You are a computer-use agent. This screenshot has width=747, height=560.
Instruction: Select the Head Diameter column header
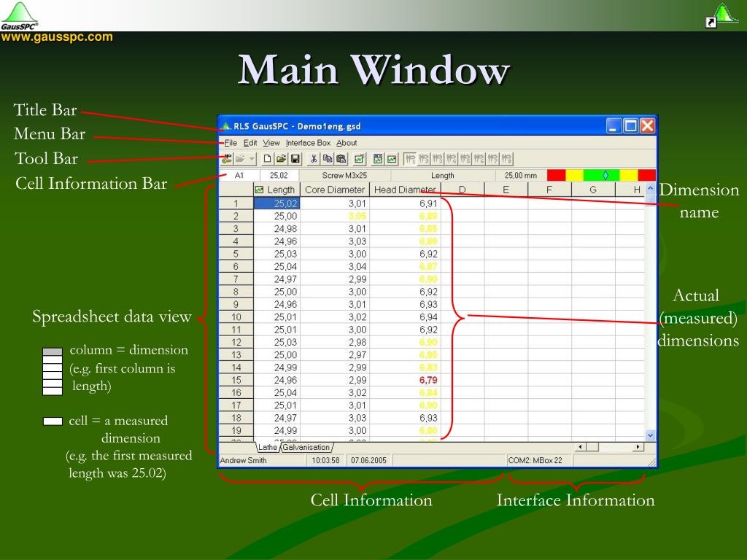click(x=405, y=190)
